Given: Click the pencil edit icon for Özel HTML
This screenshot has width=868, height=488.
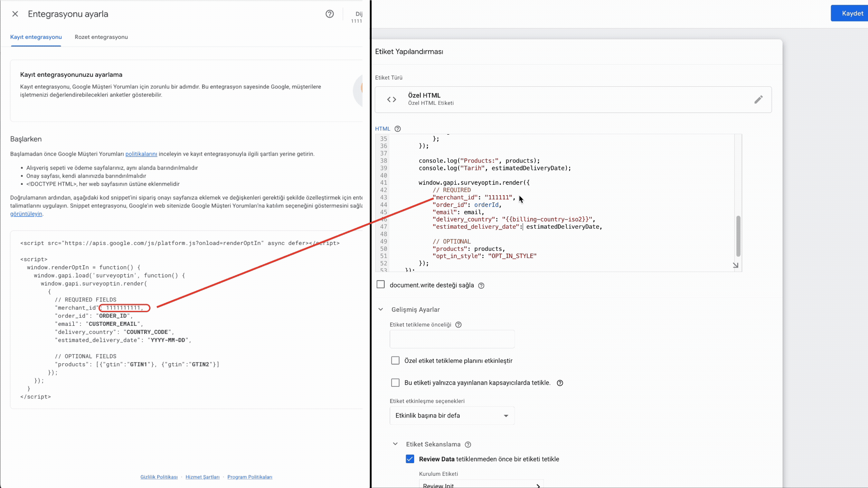Looking at the screenshot, I should point(758,99).
